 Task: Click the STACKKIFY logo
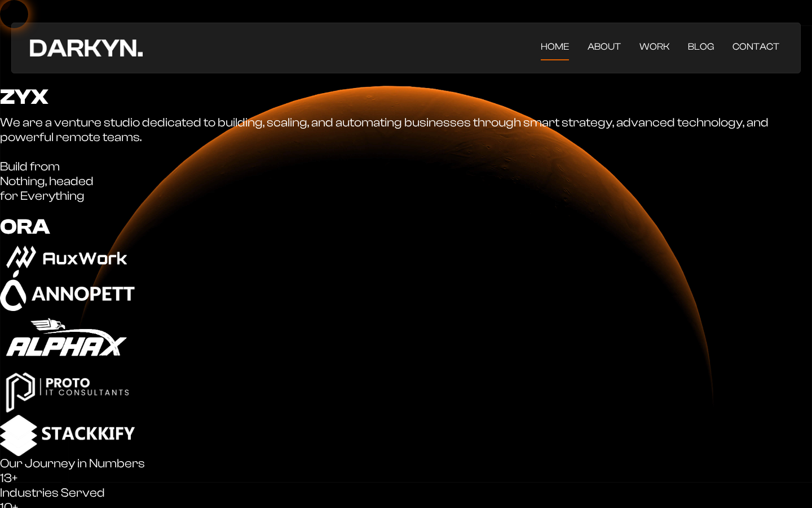[68, 435]
